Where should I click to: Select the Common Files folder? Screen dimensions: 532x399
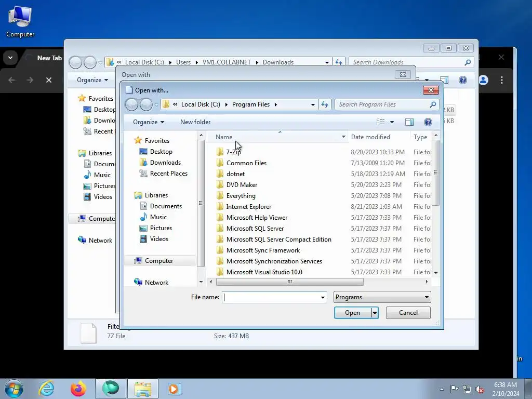pyautogui.click(x=246, y=163)
